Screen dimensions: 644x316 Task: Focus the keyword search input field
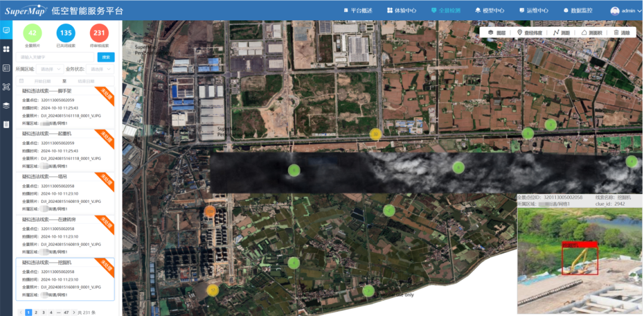point(55,57)
